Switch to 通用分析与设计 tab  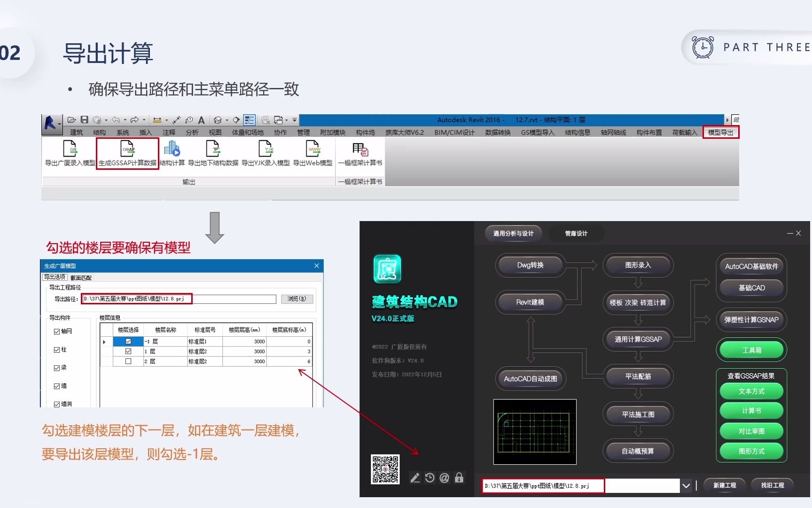coord(513,233)
